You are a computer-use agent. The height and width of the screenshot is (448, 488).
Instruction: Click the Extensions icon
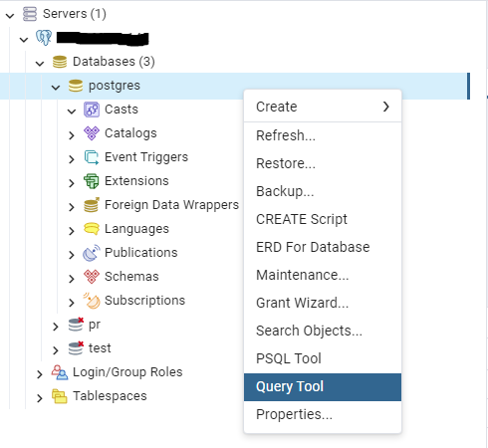(x=92, y=181)
